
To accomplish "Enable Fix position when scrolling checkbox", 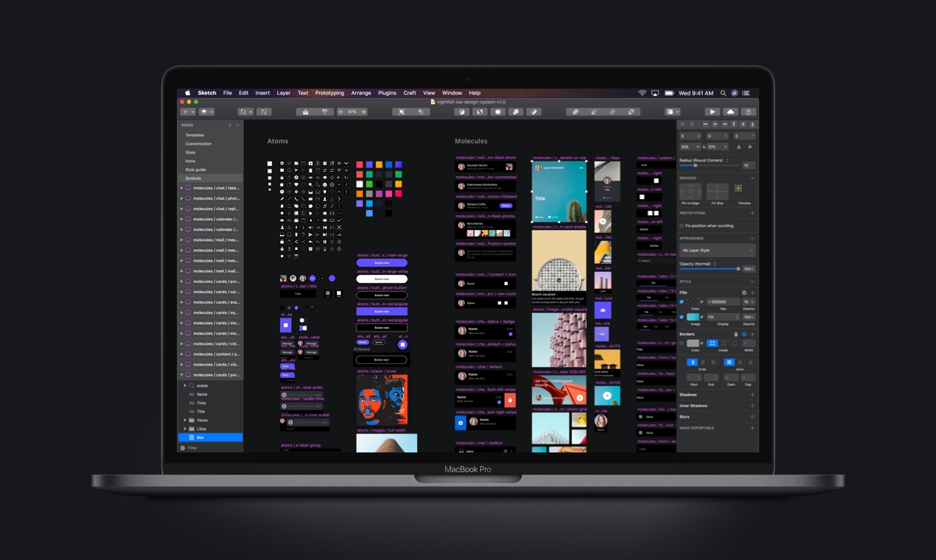I will [682, 226].
